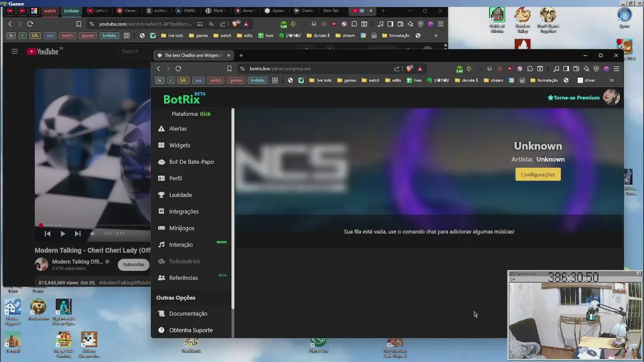Open the 'games' bookmark folder in BotRix window

tap(347, 80)
